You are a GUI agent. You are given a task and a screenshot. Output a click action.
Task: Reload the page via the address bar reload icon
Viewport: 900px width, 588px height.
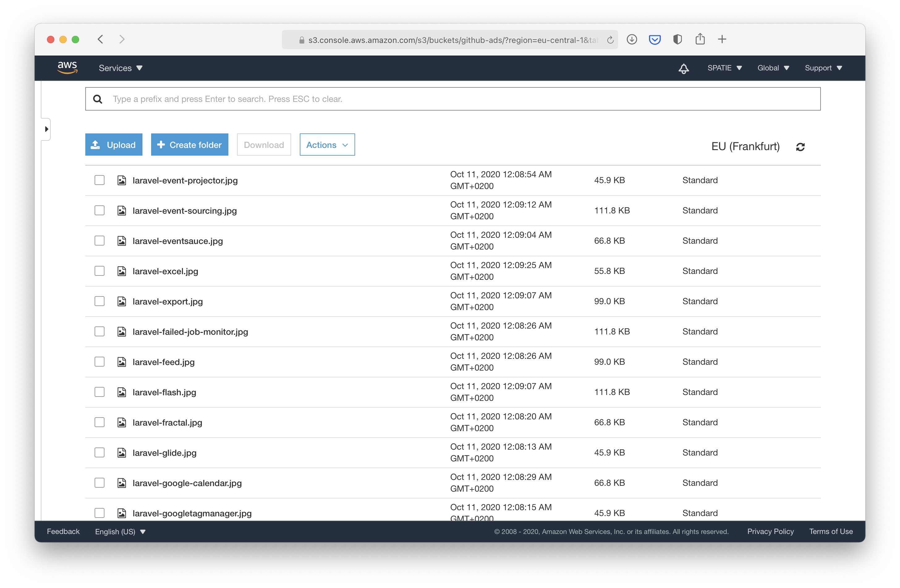(610, 40)
